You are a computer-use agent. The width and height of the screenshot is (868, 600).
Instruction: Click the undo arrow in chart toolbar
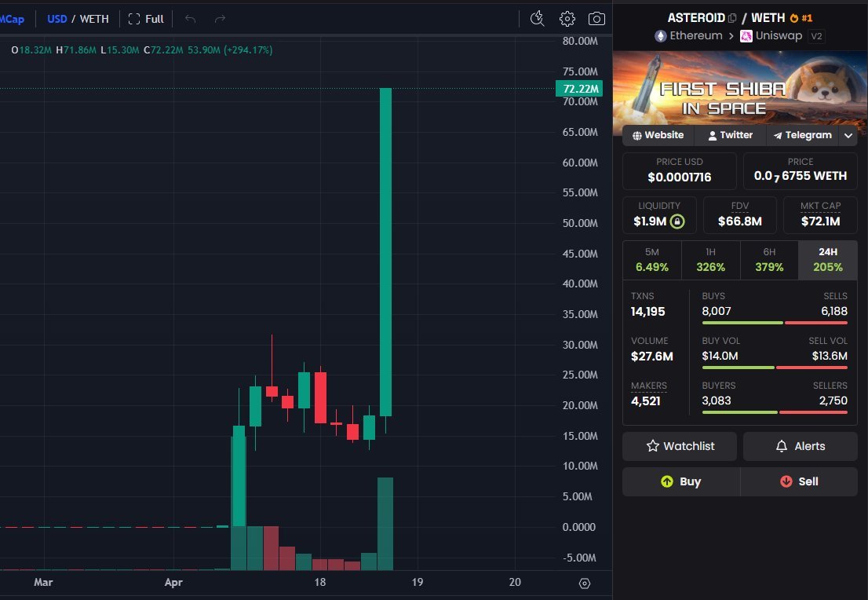[x=189, y=18]
